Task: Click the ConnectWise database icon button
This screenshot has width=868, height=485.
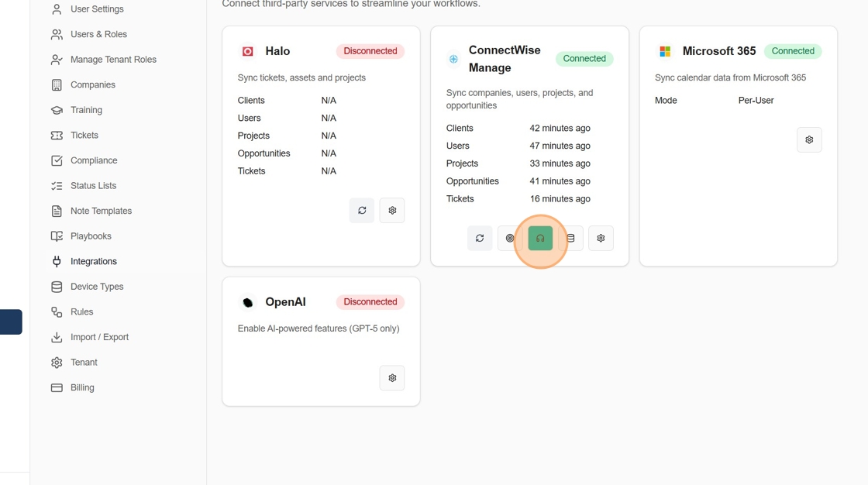Action: (x=570, y=238)
